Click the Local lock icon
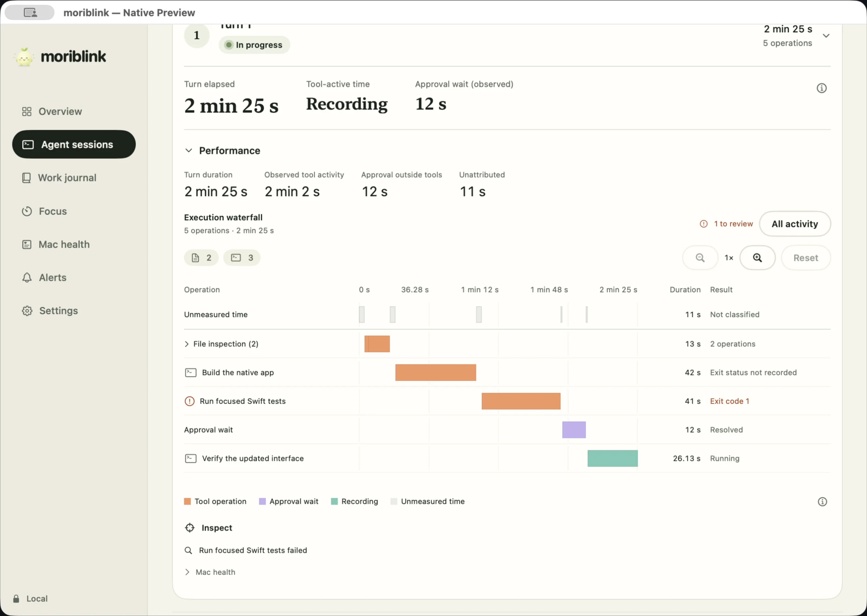Image resolution: width=867 pixels, height=616 pixels. point(16,599)
